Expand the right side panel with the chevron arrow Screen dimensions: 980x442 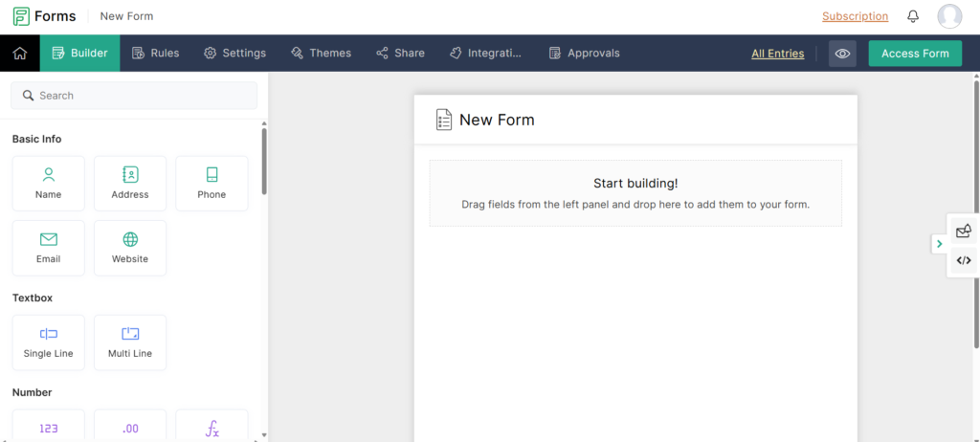click(x=940, y=244)
